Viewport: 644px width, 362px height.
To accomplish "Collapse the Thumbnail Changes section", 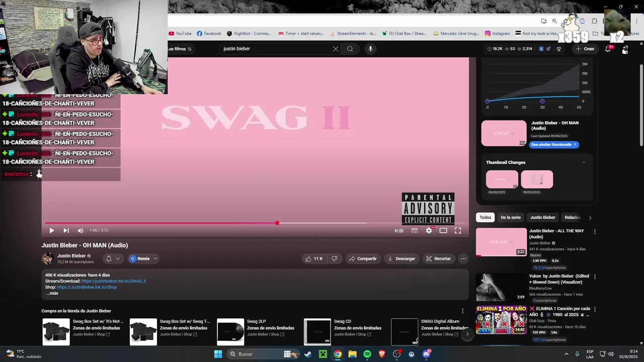I will pos(584,162).
